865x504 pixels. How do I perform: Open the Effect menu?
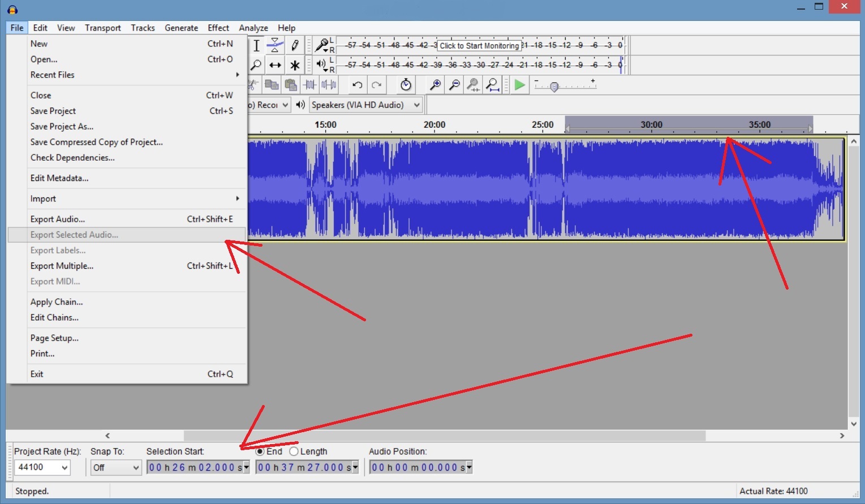click(218, 28)
